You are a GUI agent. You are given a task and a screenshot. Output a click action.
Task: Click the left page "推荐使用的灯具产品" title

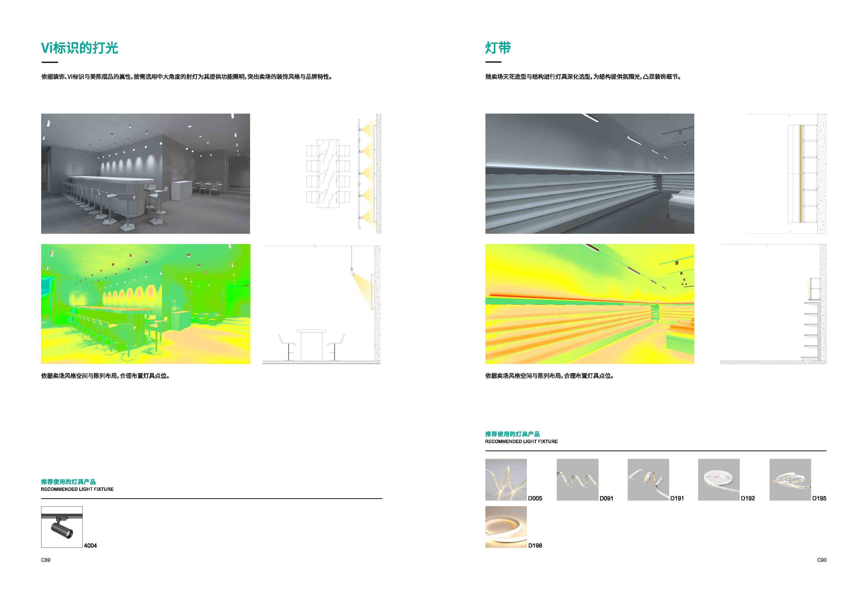[x=68, y=482]
